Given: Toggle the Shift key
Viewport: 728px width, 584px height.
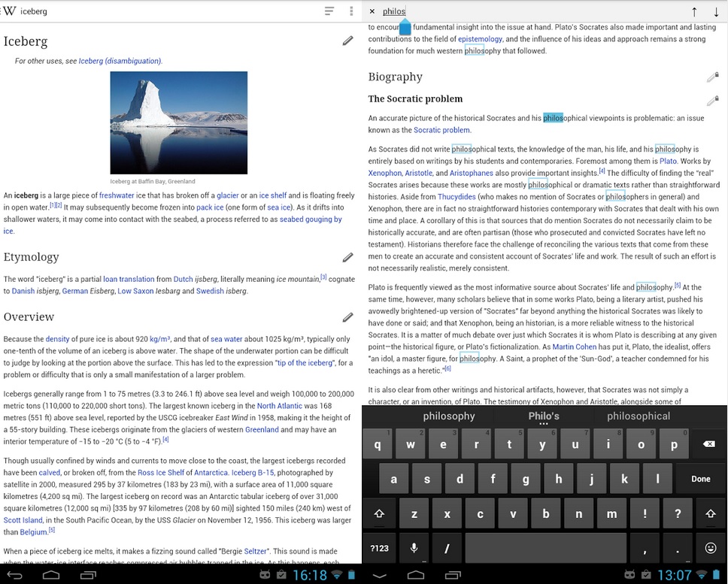Looking at the screenshot, I should 379,513.
